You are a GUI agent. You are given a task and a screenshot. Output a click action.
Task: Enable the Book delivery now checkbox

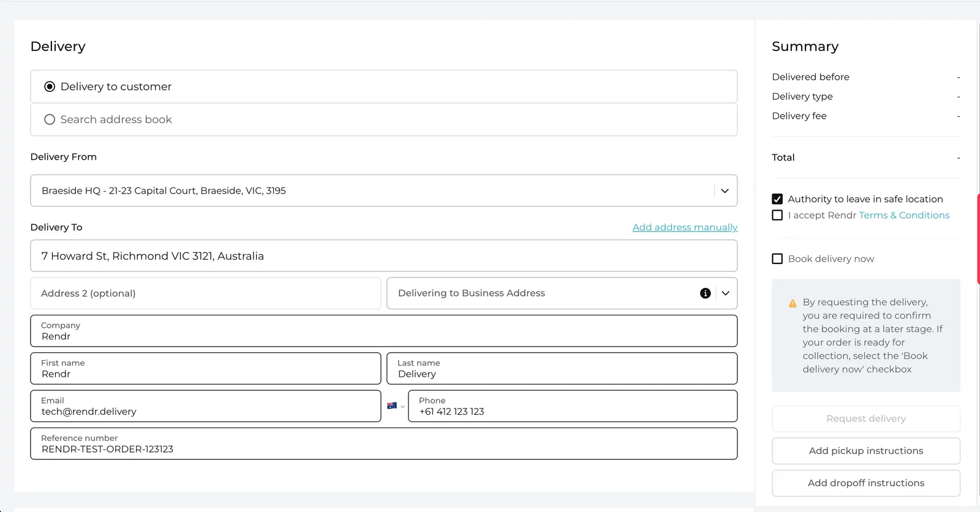coord(777,258)
